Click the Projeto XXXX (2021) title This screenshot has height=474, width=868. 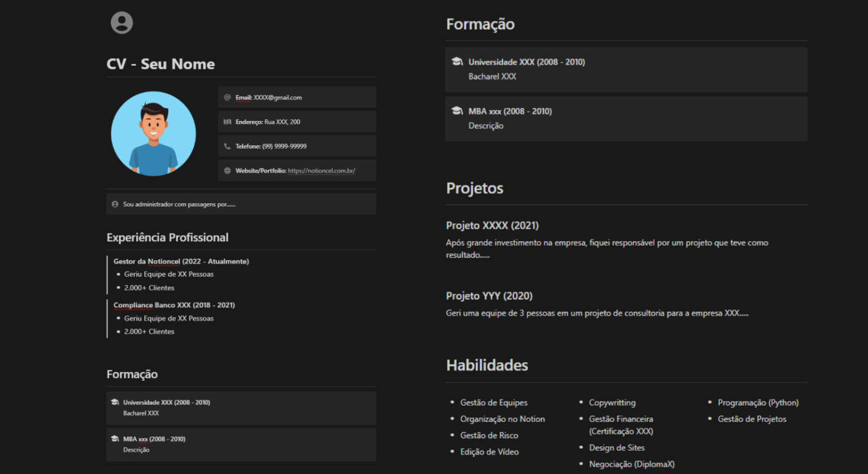(x=492, y=225)
